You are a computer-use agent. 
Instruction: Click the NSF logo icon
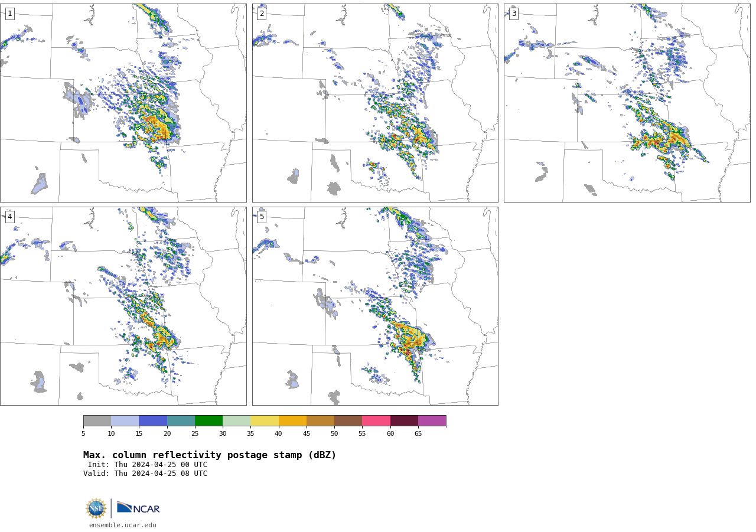[96, 508]
